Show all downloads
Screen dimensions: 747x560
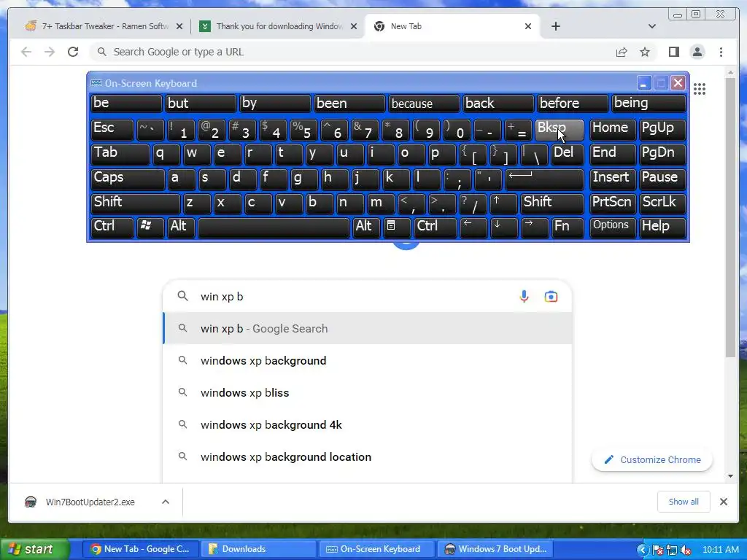click(x=683, y=502)
